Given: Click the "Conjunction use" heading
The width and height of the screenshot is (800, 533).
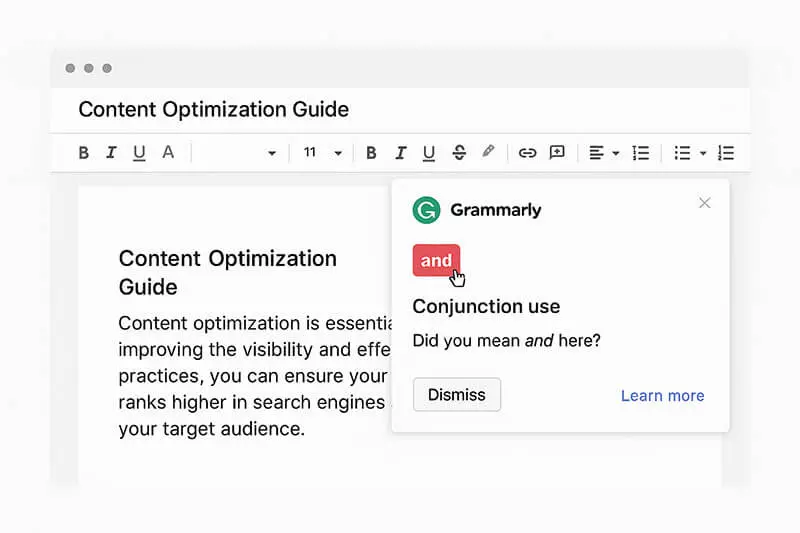Looking at the screenshot, I should pos(486,306).
